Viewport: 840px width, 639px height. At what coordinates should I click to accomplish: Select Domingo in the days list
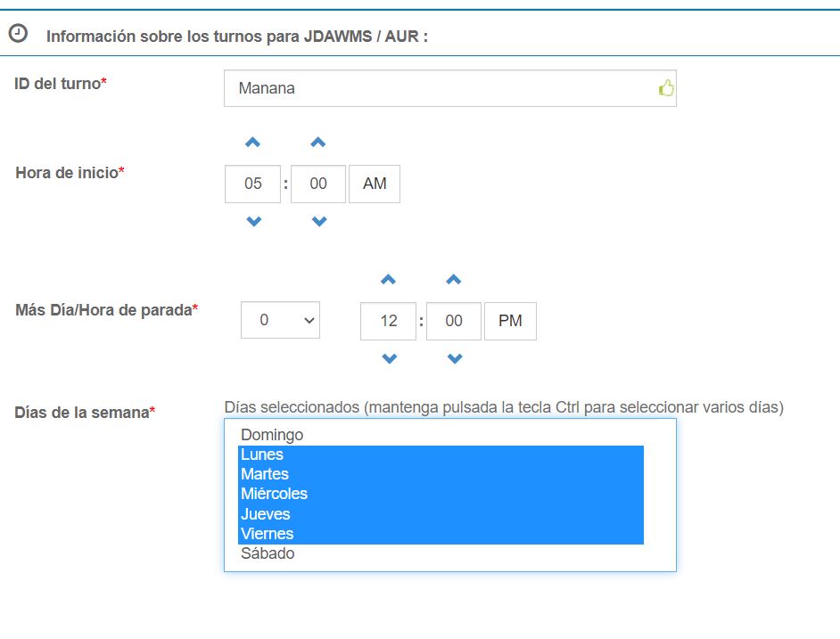(272, 435)
